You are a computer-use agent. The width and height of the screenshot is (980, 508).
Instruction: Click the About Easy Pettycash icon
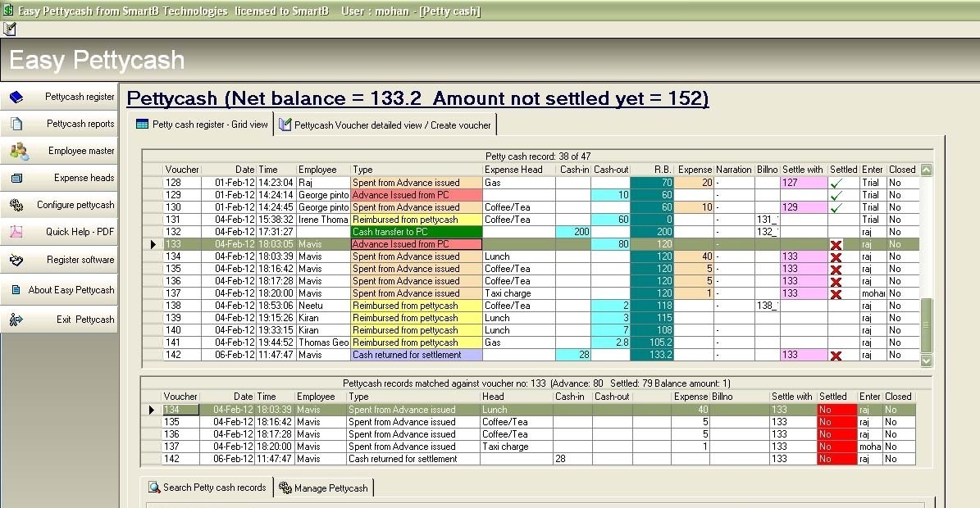[x=16, y=289]
